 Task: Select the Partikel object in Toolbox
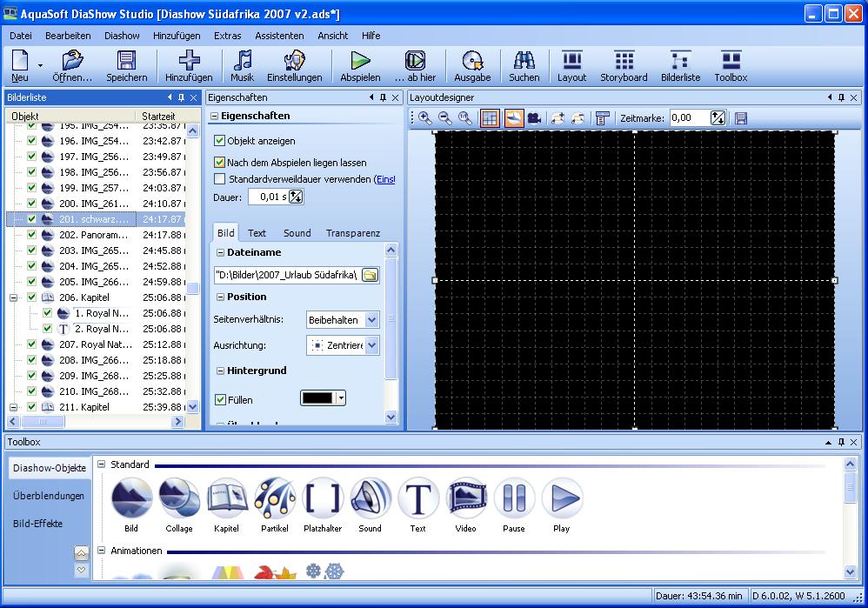coord(275,500)
